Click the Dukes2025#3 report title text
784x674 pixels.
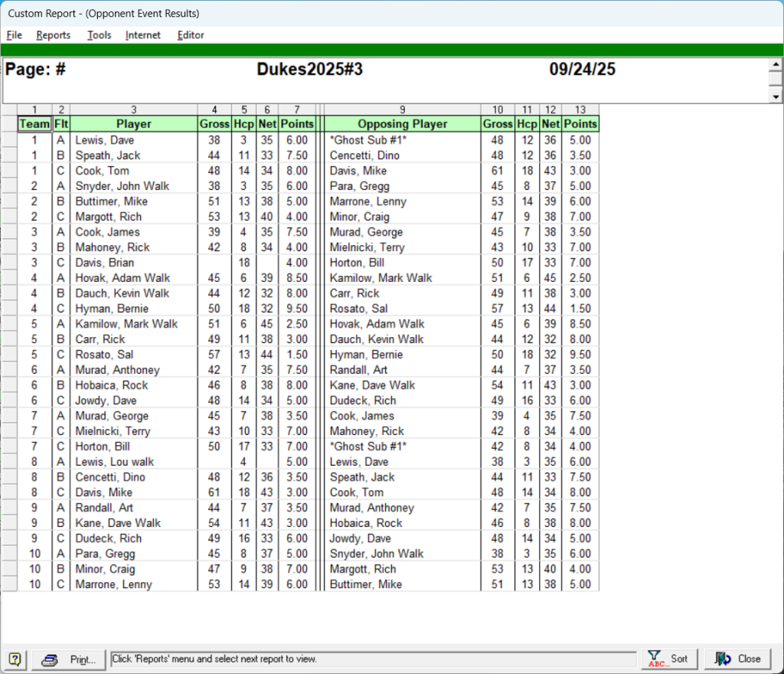[310, 70]
